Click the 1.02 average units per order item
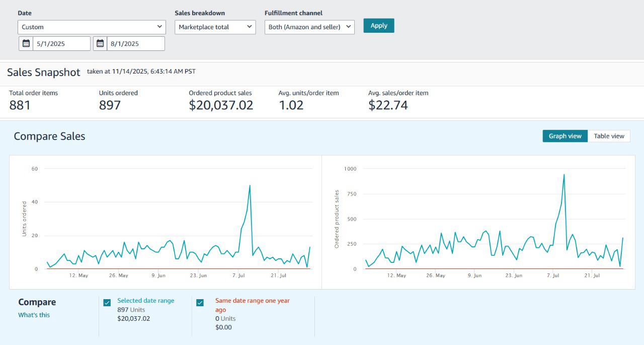Viewport: 644px width, 345px height. click(x=291, y=105)
